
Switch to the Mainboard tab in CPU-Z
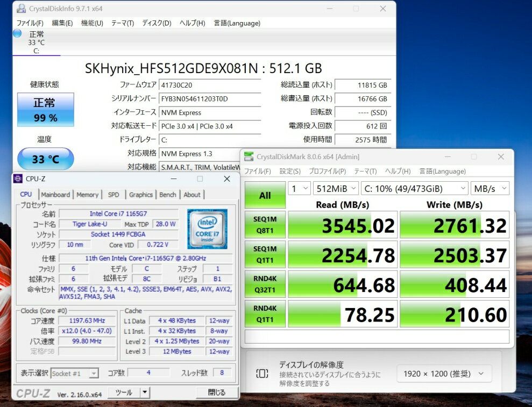coord(55,195)
